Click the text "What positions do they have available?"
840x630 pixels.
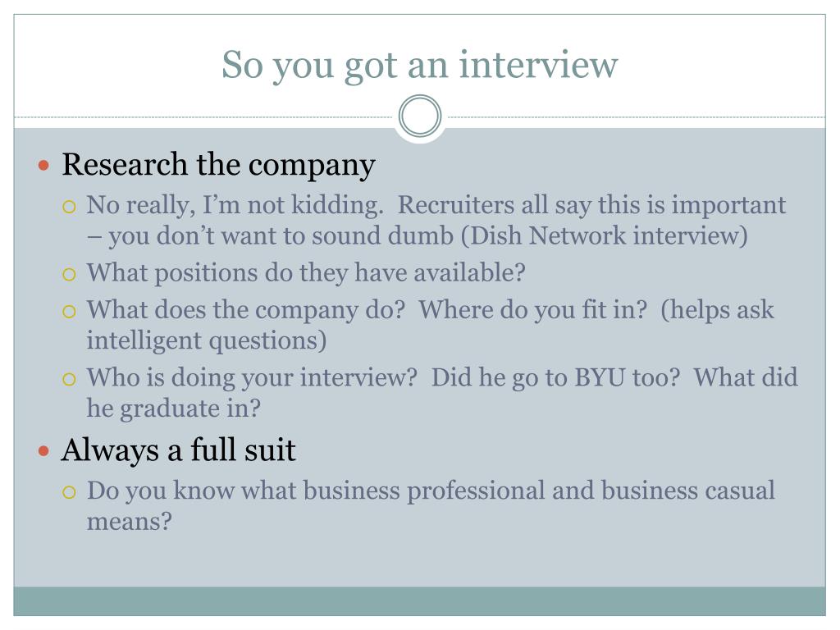pos(306,273)
